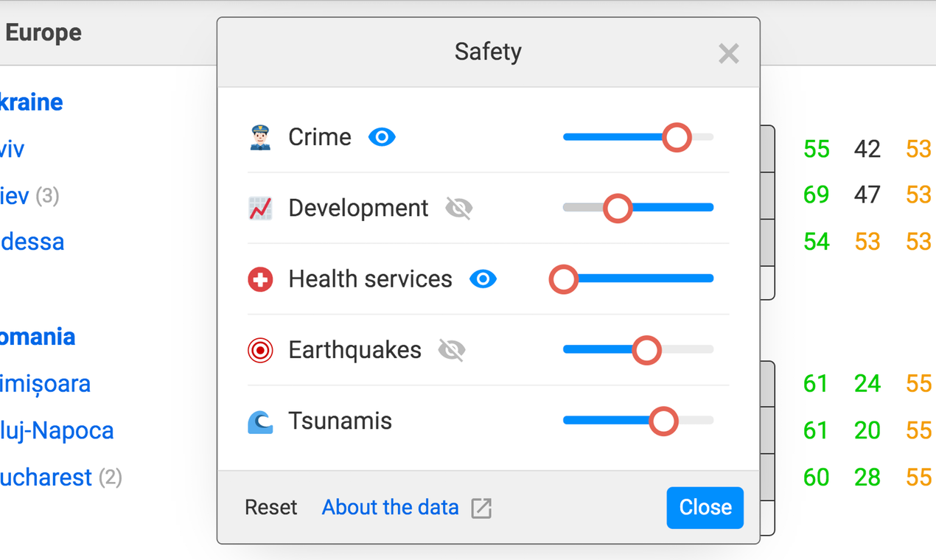Click the Earthquakes slider handle
The width and height of the screenshot is (936, 560).
[x=646, y=350]
